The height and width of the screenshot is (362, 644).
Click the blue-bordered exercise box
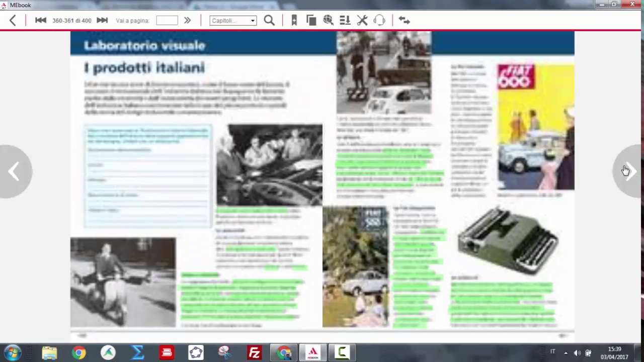pos(148,176)
